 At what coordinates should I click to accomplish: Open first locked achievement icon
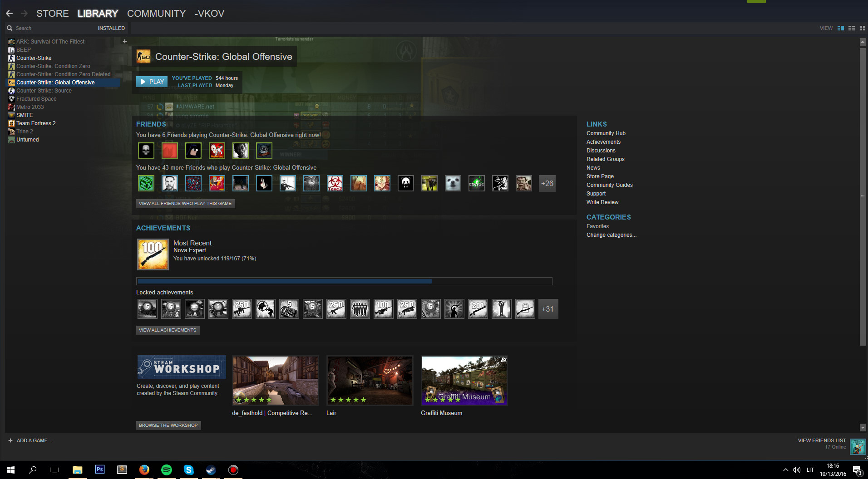[x=147, y=309]
